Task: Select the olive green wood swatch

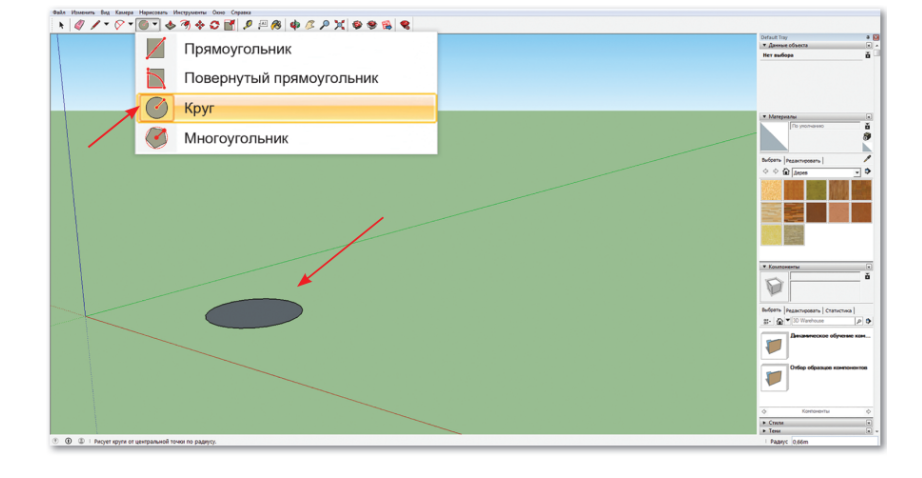Action: (x=816, y=190)
